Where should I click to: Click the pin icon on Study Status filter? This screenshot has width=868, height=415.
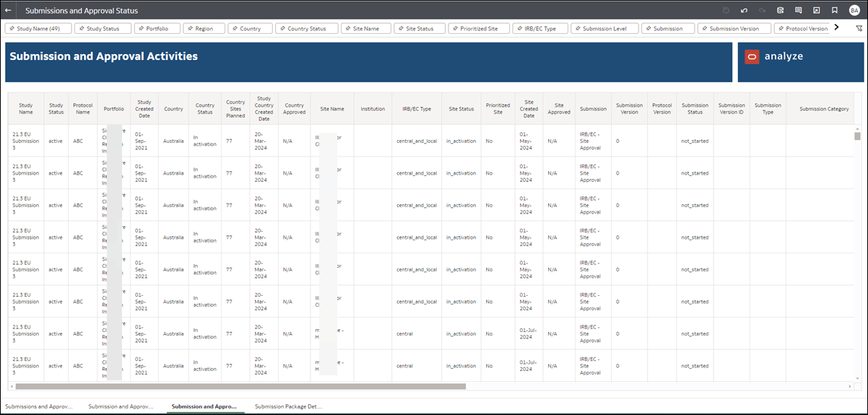pos(82,29)
